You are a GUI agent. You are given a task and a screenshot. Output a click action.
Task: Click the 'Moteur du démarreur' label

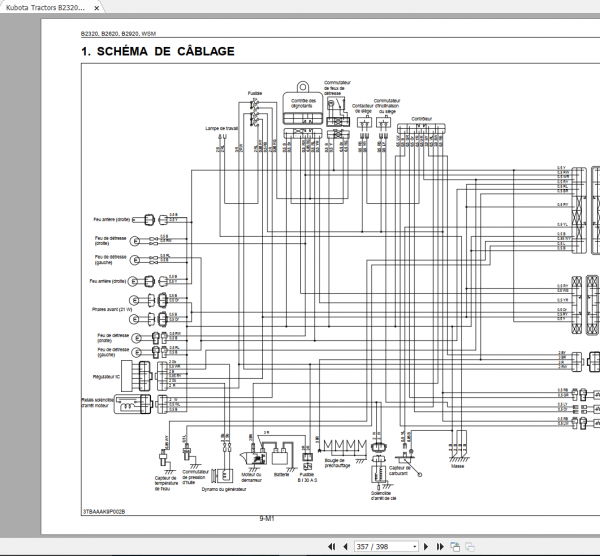click(x=251, y=477)
